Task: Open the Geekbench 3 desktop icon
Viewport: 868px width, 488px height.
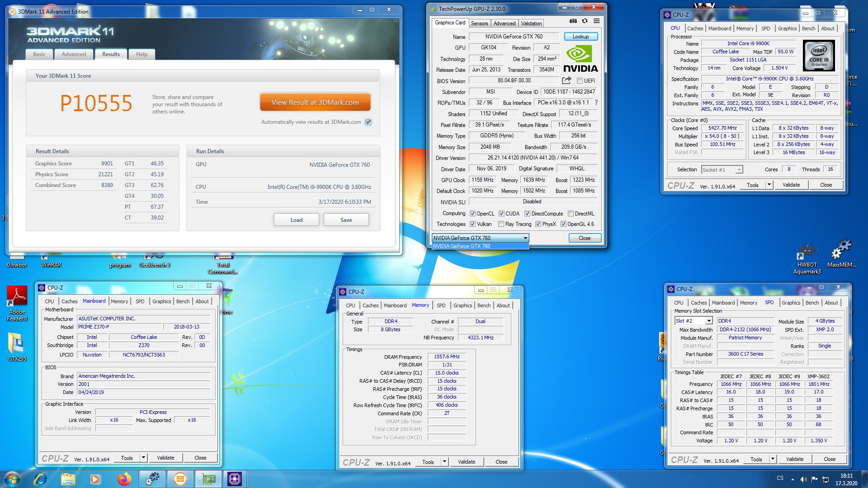Action: click(154, 261)
